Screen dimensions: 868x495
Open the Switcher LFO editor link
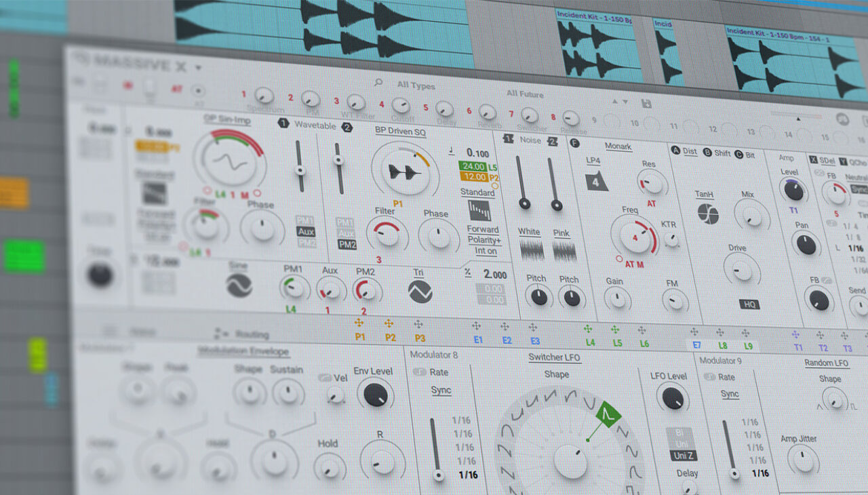point(554,357)
